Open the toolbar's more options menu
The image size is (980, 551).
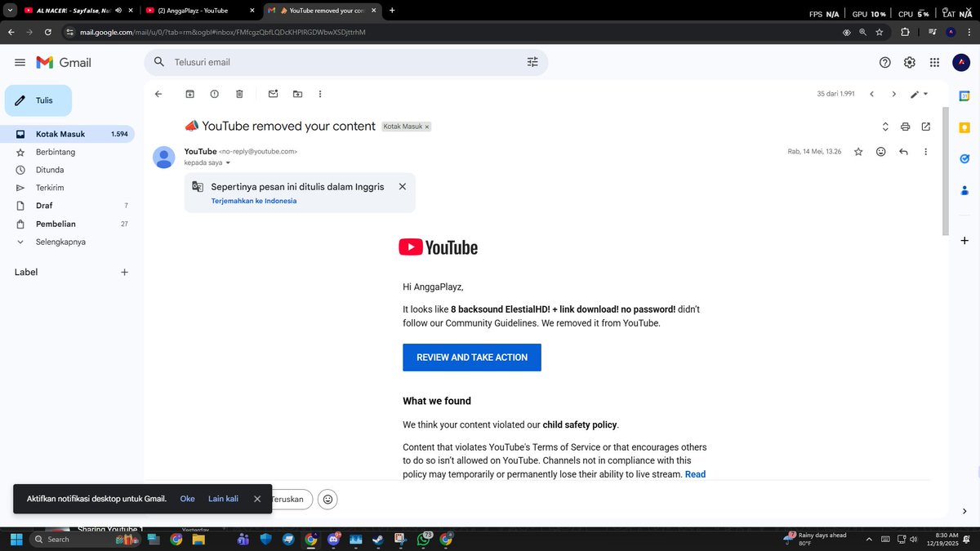pos(320,94)
